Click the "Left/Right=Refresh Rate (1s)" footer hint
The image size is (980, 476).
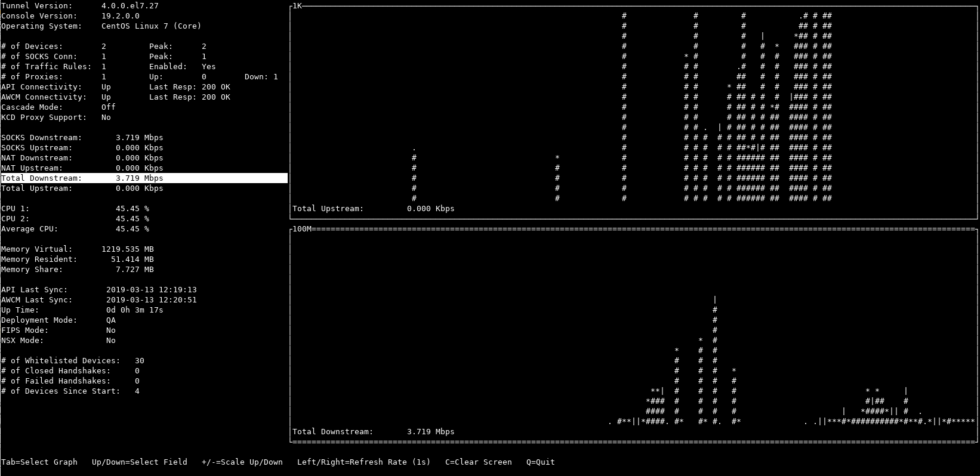pos(364,462)
